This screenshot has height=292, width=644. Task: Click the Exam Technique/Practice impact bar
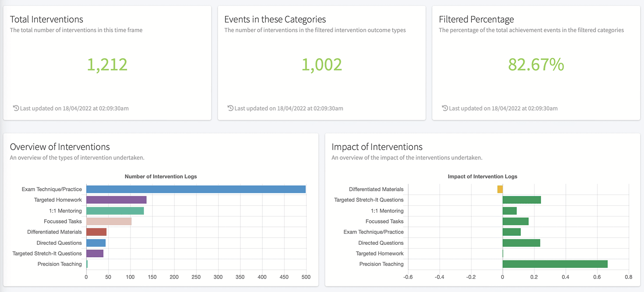click(x=512, y=232)
